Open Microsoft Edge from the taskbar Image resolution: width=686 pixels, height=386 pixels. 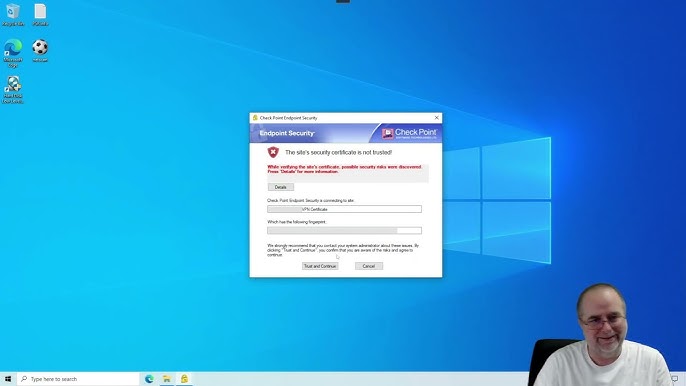149,379
